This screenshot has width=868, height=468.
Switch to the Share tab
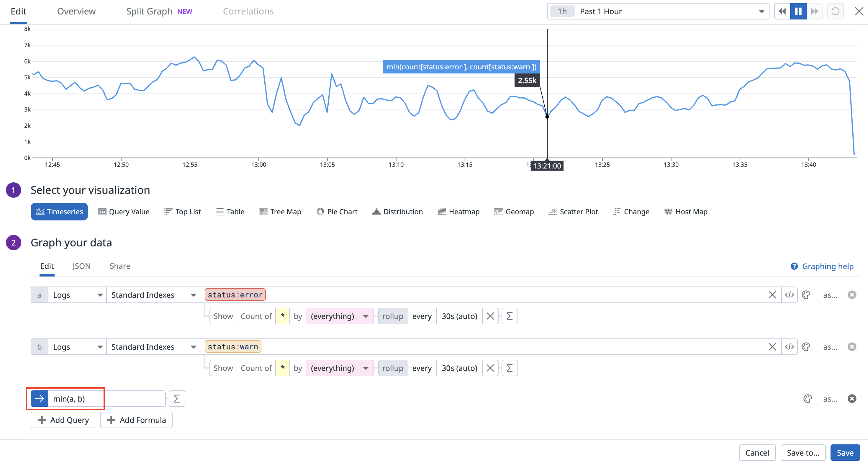(x=119, y=266)
